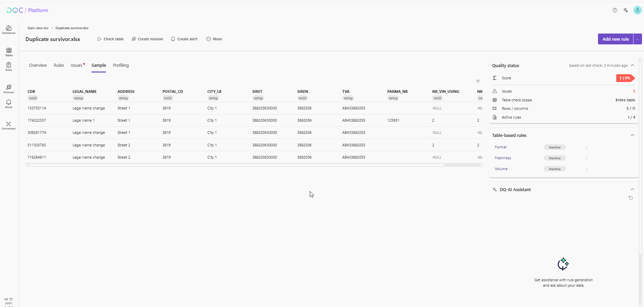644x307 pixels.
Task: Open Connectors in the sidebar
Action: (9, 125)
